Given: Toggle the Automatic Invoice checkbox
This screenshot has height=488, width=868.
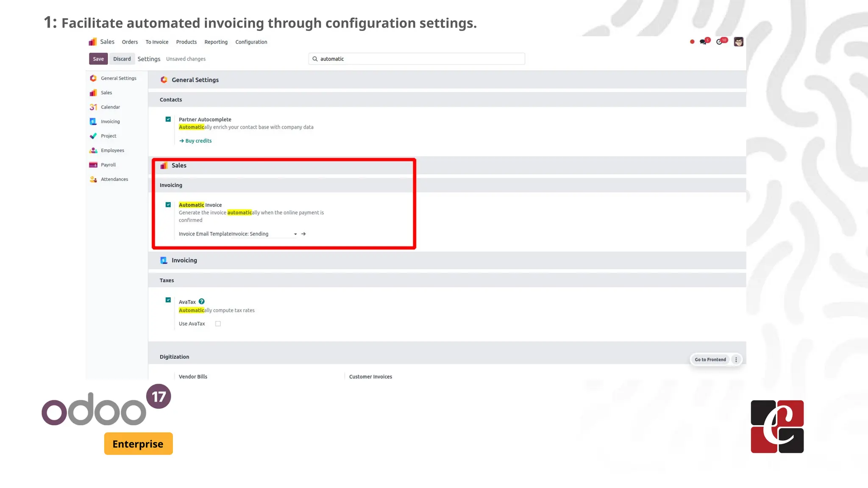Looking at the screenshot, I should [168, 205].
